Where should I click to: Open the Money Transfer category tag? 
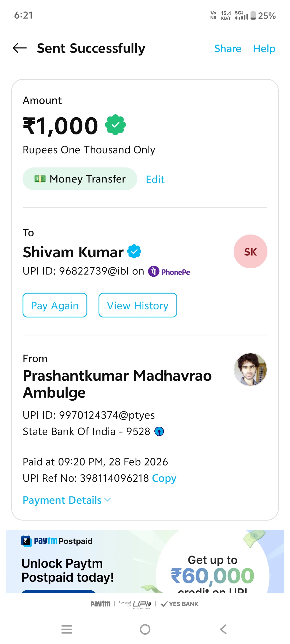point(80,179)
